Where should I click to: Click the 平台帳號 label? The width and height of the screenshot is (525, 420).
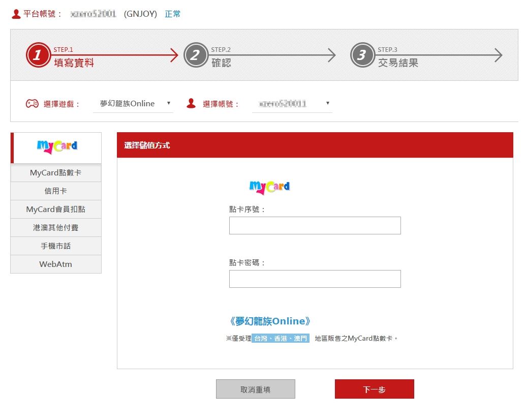[42, 14]
